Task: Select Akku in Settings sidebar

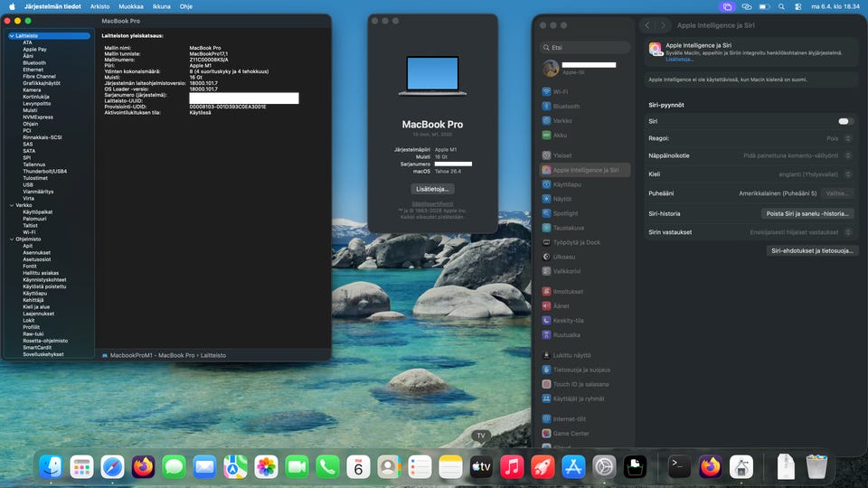Action: tap(585, 135)
